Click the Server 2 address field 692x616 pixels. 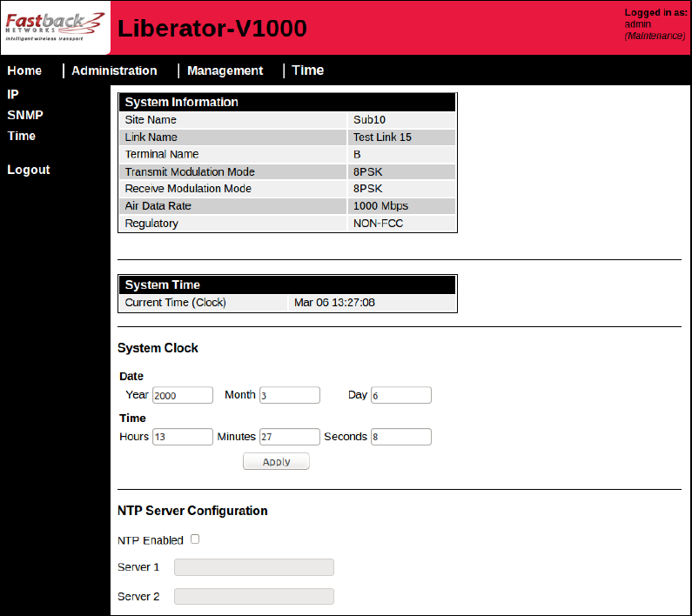click(x=254, y=597)
